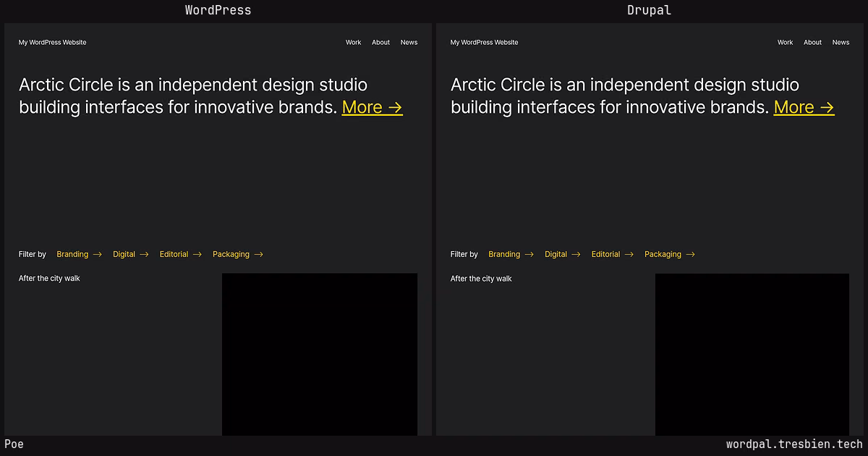Filter by Editorial in Drupal panel
Screen dimensions: 868x456
tap(612, 254)
